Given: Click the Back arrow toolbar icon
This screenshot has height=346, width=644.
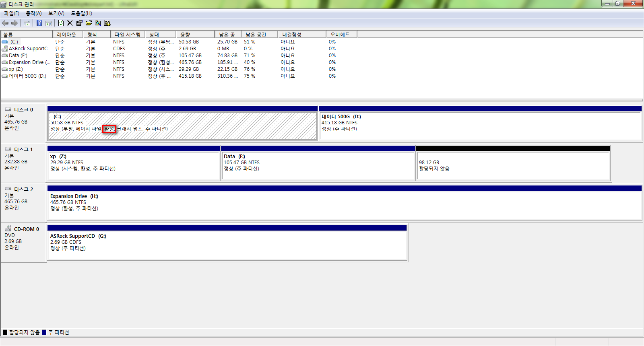Looking at the screenshot, I should coord(5,23).
